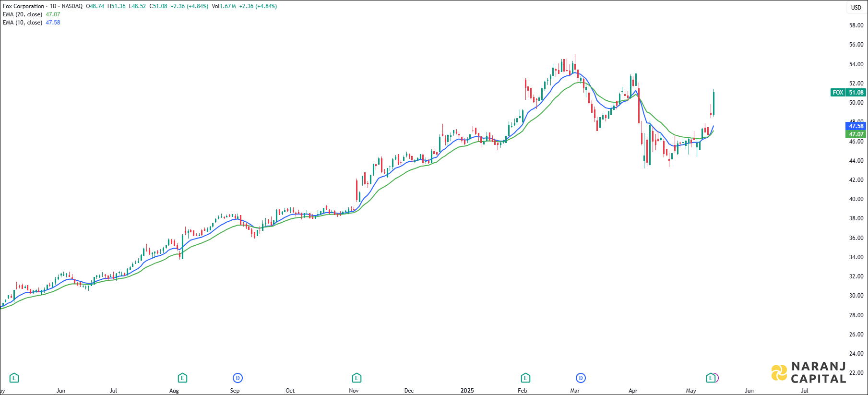
Task: Click the 38.00 price axis label
Action: [856, 218]
